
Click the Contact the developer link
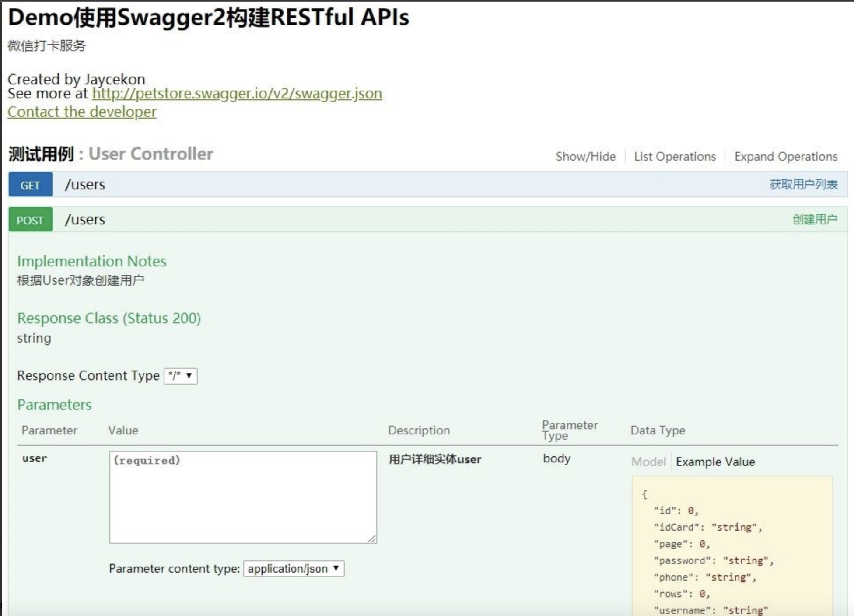(x=82, y=112)
